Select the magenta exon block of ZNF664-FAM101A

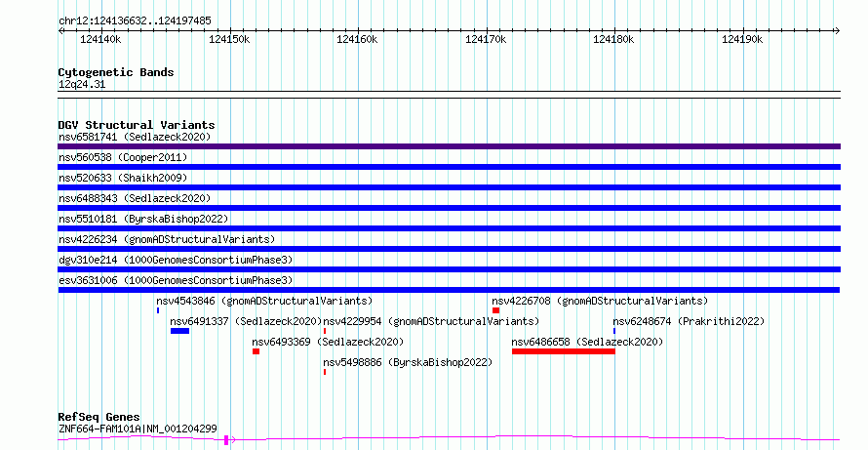pos(226,440)
